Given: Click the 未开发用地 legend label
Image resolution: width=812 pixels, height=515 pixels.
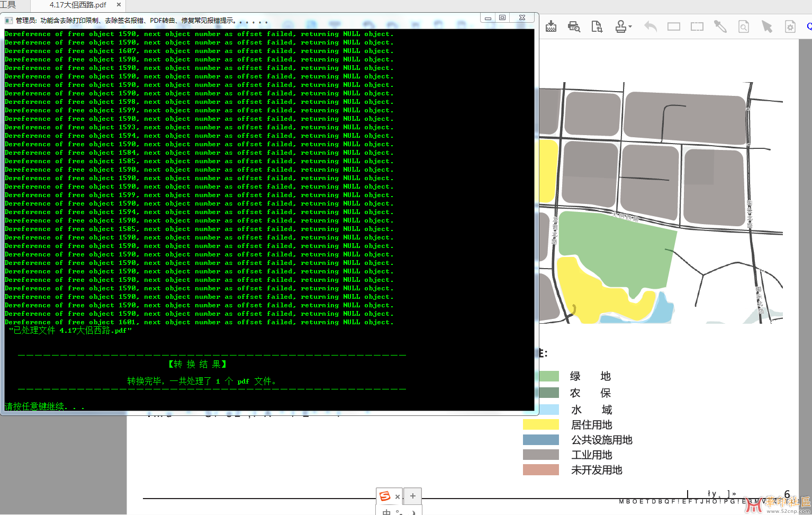Looking at the screenshot, I should click(x=597, y=470).
